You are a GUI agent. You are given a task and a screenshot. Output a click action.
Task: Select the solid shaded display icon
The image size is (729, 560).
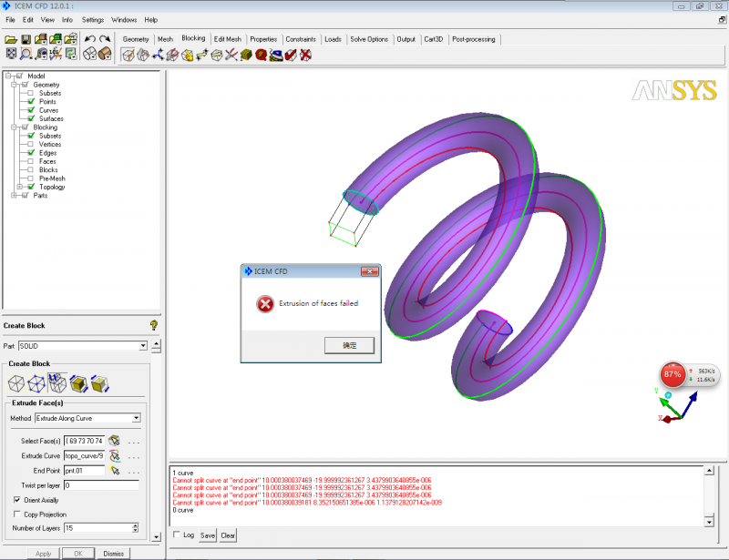105,54
